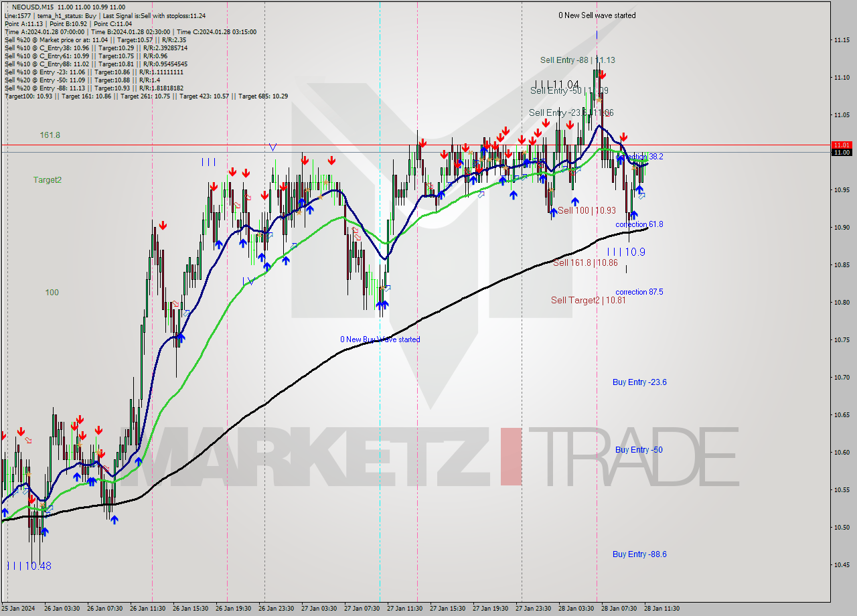Click the 'Sell 100 | 10.93' target label

pos(587,210)
